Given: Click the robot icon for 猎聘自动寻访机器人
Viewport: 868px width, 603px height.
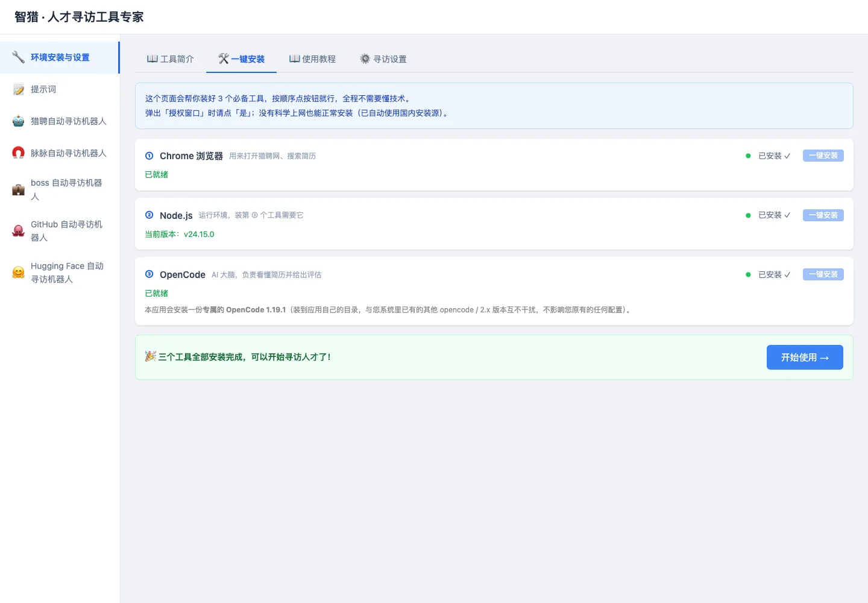Looking at the screenshot, I should point(19,121).
